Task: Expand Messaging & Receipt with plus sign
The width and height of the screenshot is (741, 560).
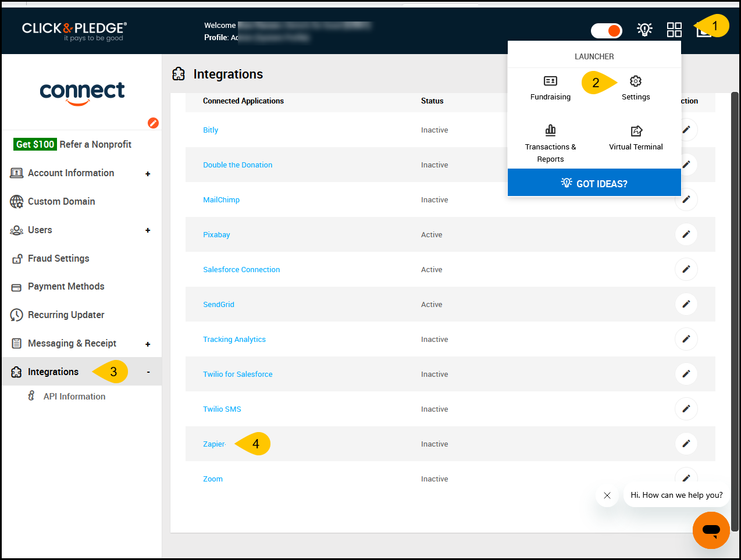Action: point(148,344)
